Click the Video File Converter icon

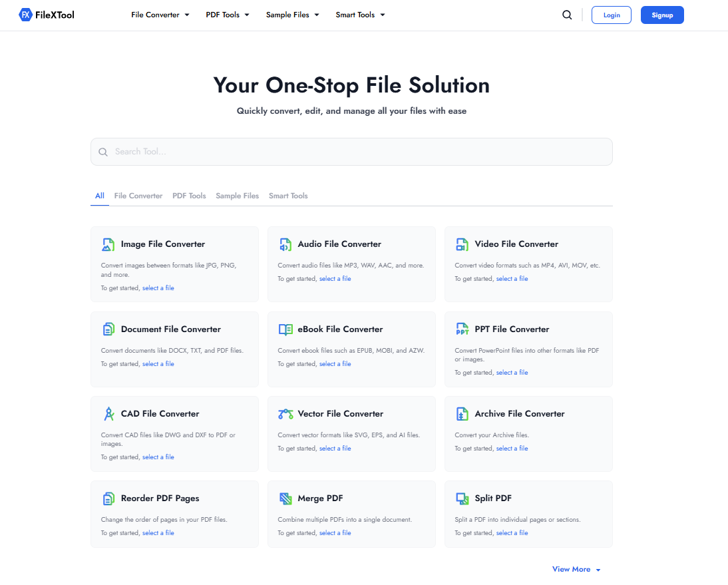point(462,244)
